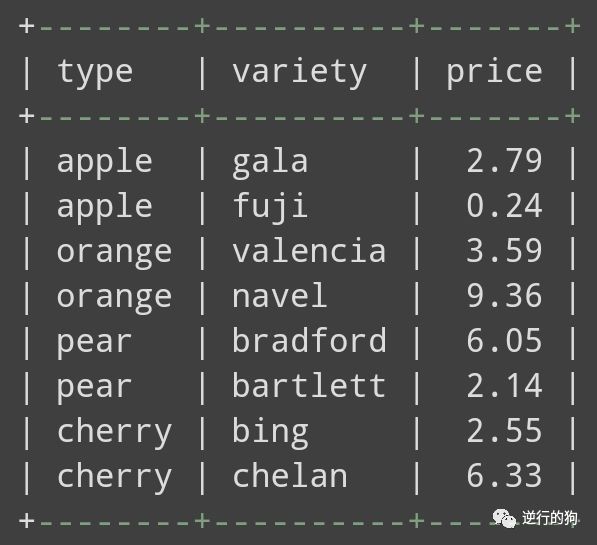Click the price value 6.33
This screenshot has width=597, height=545.
pyautogui.click(x=504, y=475)
